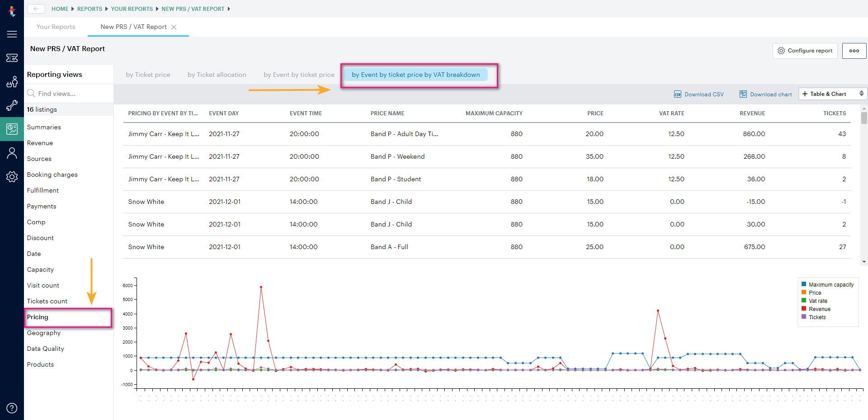Open the reports chart icon in sidebar

[12, 129]
